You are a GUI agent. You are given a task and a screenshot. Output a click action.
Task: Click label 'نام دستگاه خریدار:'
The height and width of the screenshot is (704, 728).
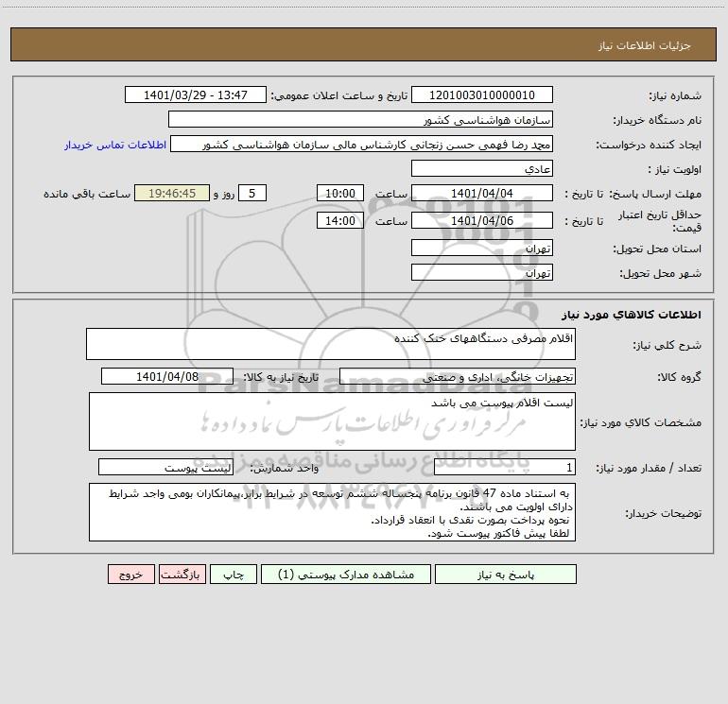click(x=657, y=121)
